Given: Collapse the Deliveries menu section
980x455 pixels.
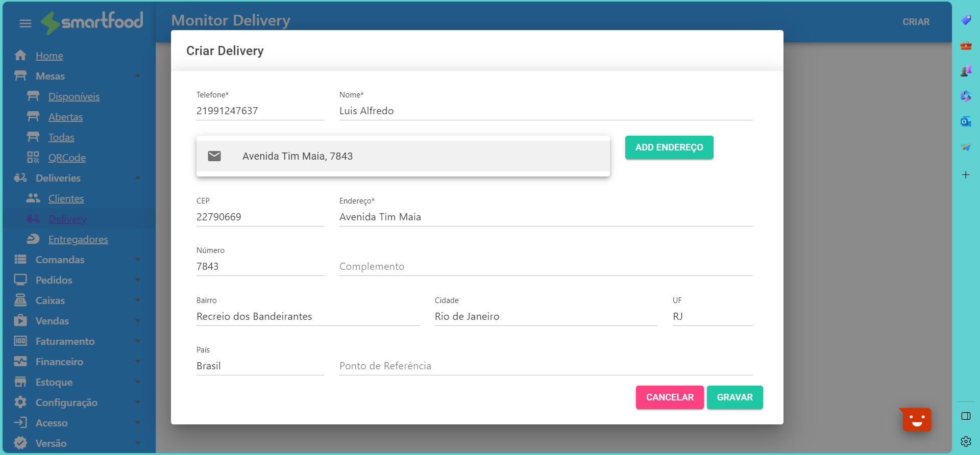Looking at the screenshot, I should pyautogui.click(x=137, y=178).
